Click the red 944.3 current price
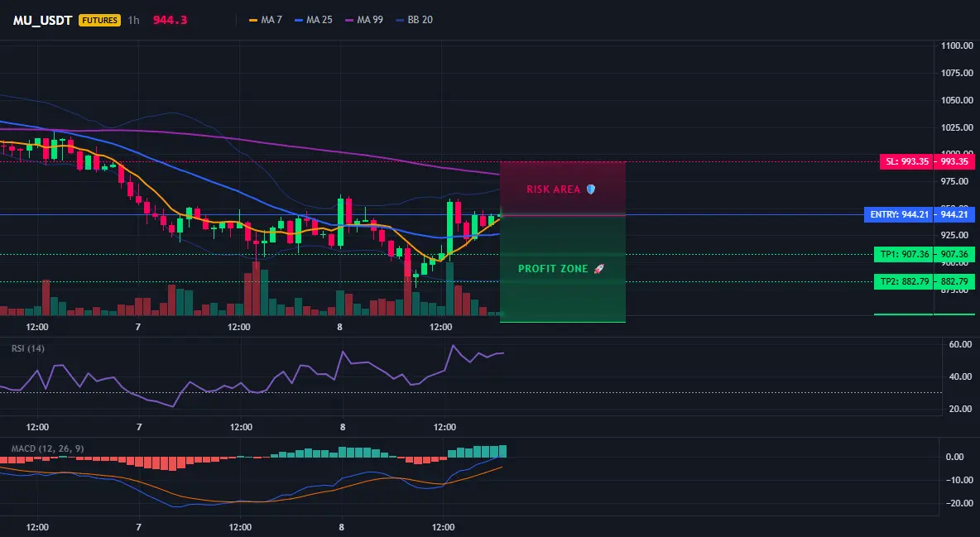The width and height of the screenshot is (980, 537). point(170,20)
